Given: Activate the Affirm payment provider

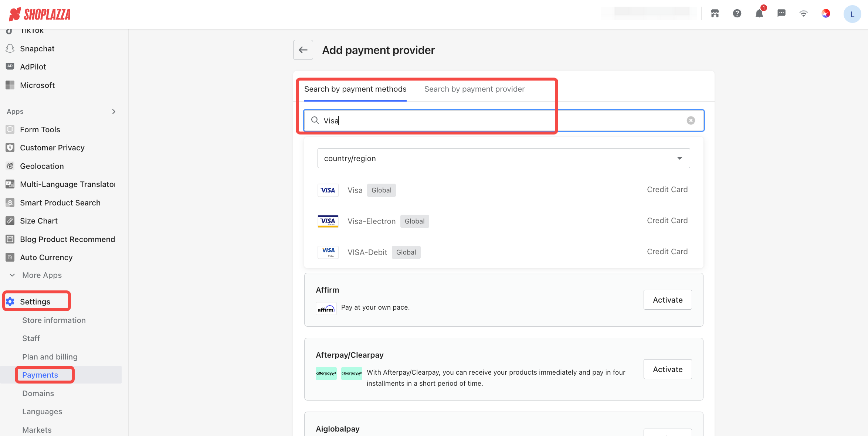Looking at the screenshot, I should (x=668, y=300).
